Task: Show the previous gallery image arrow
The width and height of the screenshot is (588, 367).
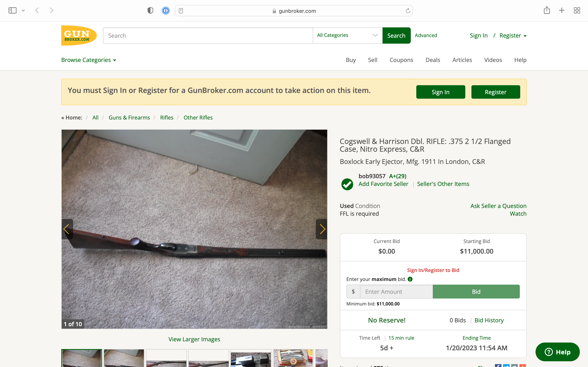Action: [x=67, y=229]
